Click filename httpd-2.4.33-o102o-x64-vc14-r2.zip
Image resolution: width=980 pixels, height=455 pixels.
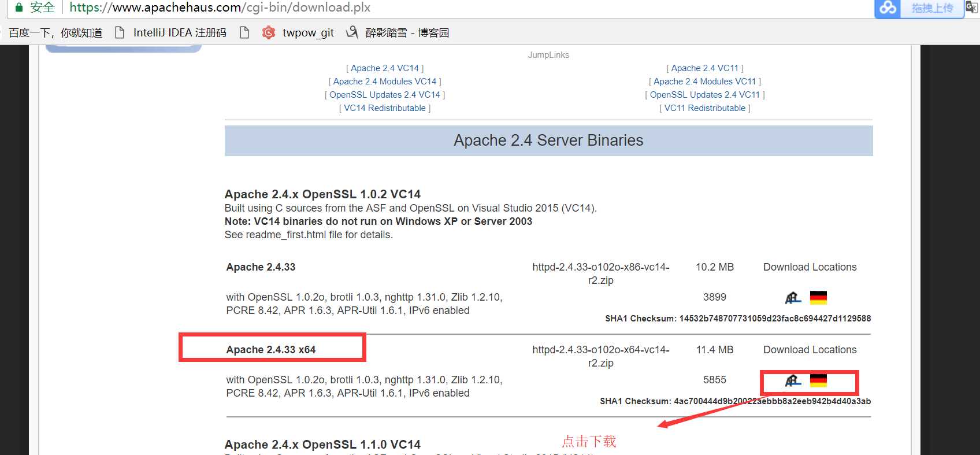(x=601, y=356)
